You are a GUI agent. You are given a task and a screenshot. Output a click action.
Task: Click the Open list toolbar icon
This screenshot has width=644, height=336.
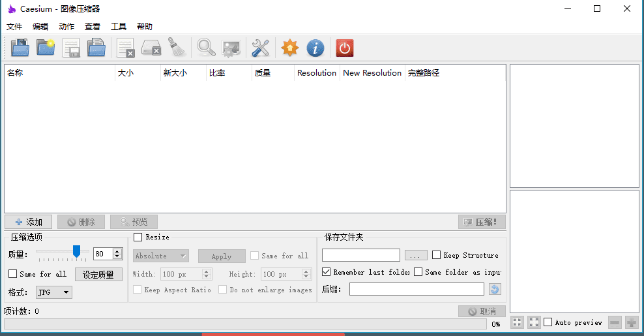96,48
